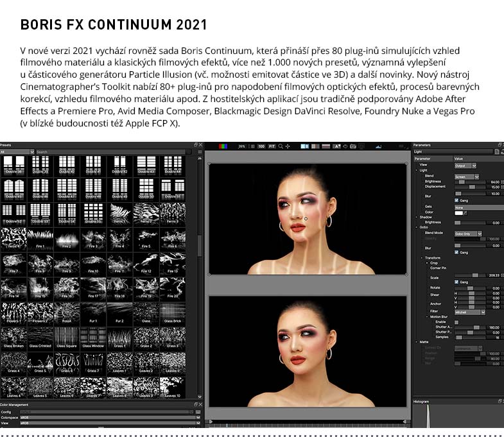The width and height of the screenshot is (504, 437).
Task: Collapse the Shadow parameter group
Action: coord(417,217)
